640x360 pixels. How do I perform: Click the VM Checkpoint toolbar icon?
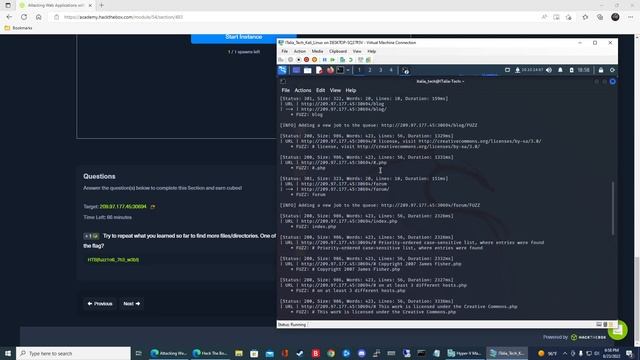(x=342, y=60)
